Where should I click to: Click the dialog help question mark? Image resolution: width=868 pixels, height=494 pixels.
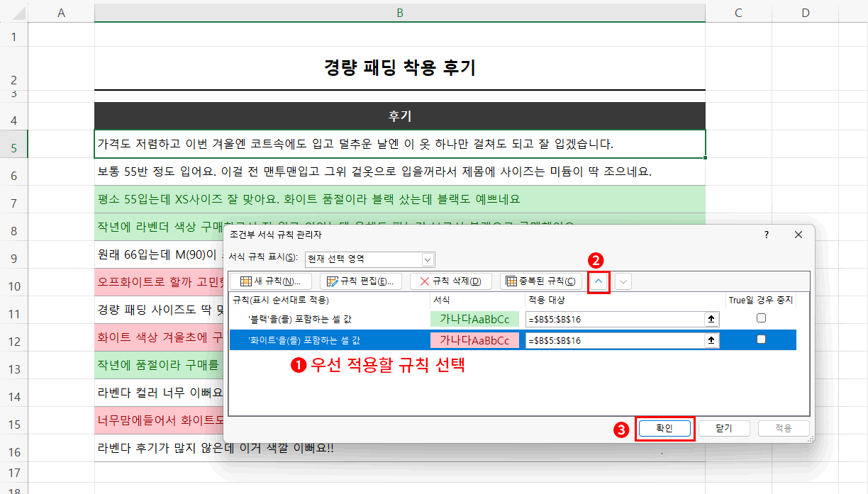766,235
